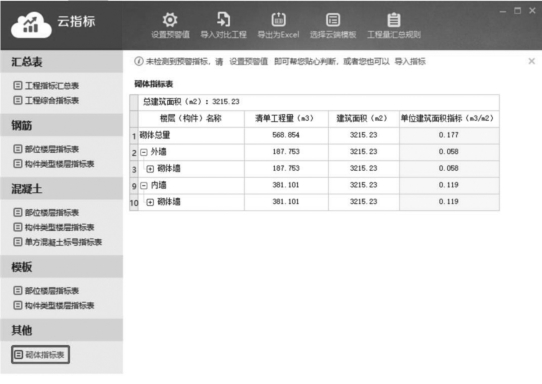Click the 汇总表 section header
542x384 pixels.
[x=62, y=62]
